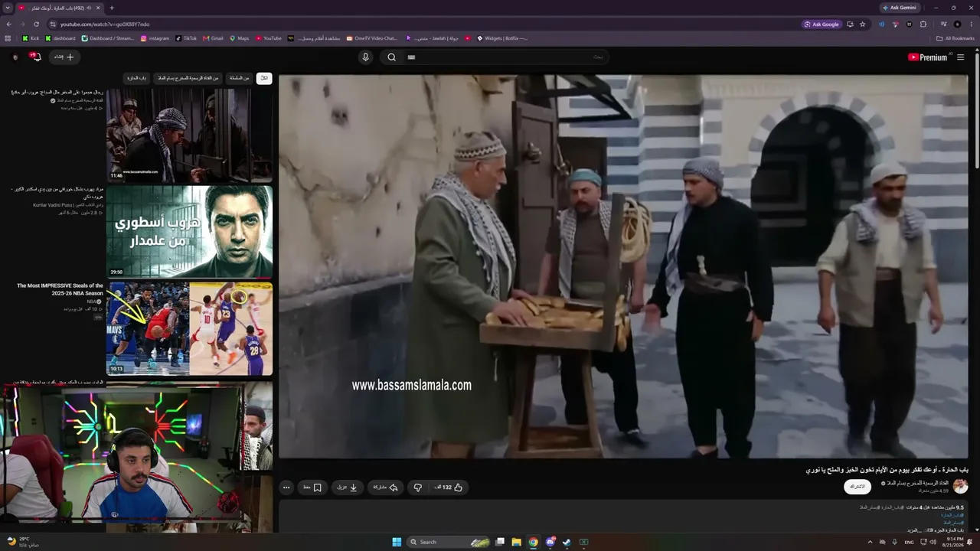Open the taskbar weather widget showing 29°C

[x=22, y=542]
